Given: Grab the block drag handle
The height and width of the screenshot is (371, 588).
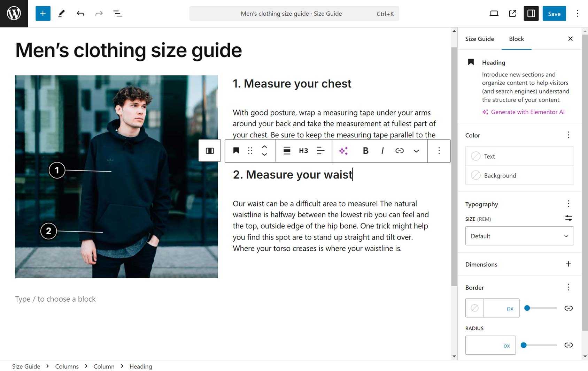Looking at the screenshot, I should 250,151.
